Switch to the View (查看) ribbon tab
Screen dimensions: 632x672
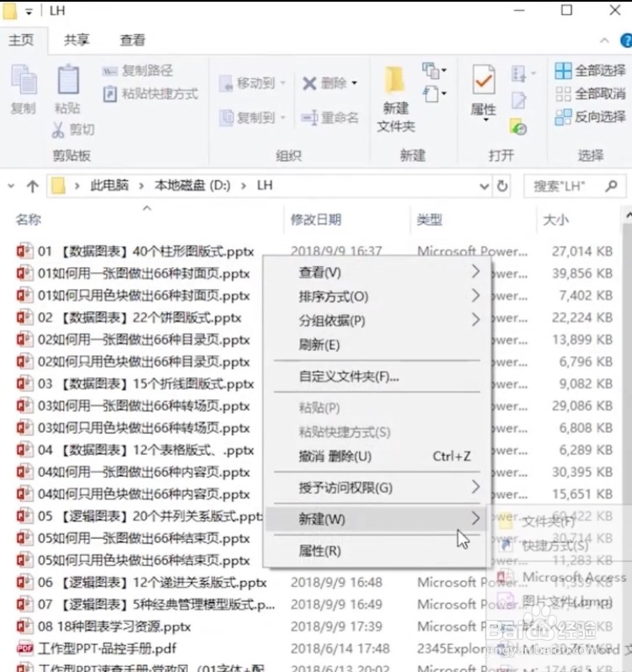[132, 40]
